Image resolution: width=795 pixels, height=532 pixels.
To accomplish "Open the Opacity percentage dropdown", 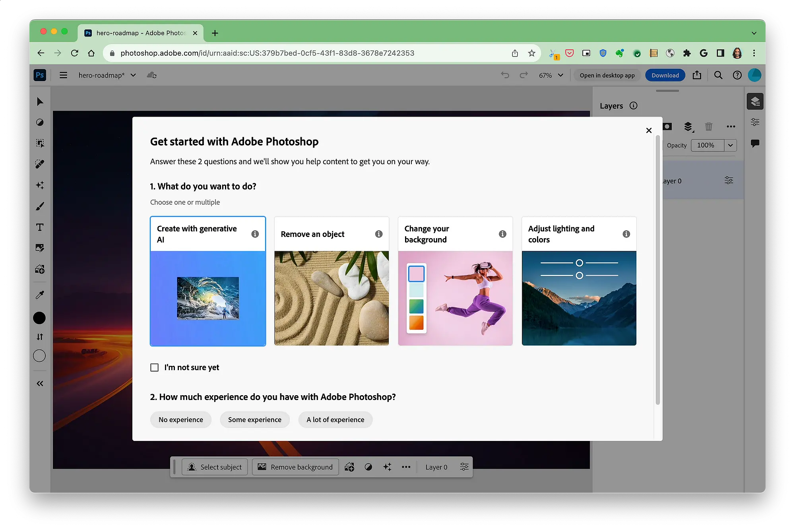I will [731, 145].
